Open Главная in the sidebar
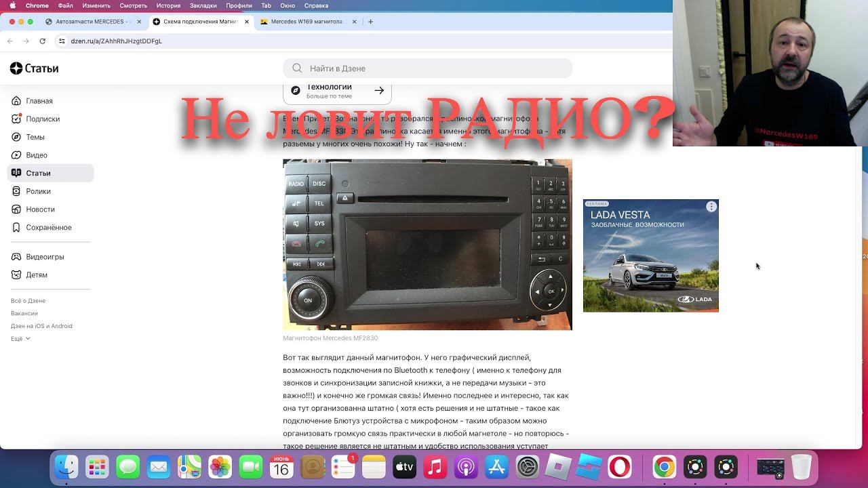 (x=39, y=101)
